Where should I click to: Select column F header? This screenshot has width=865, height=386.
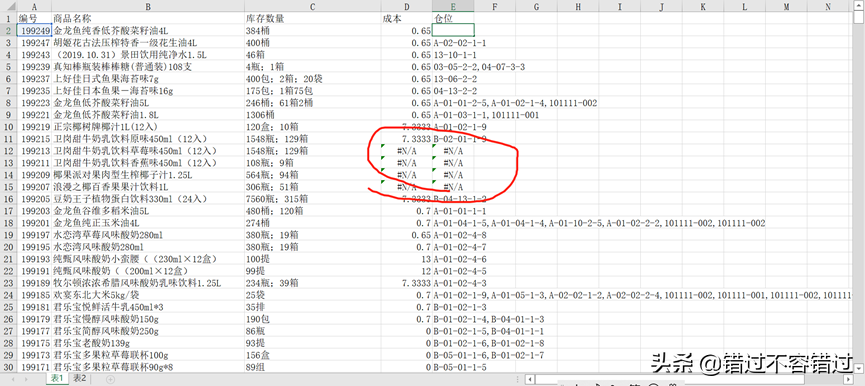pos(495,6)
